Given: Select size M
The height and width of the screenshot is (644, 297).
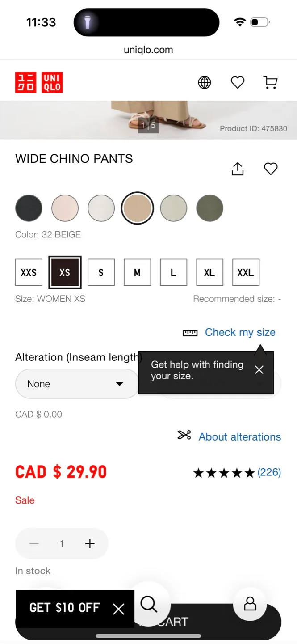Looking at the screenshot, I should 137,272.
